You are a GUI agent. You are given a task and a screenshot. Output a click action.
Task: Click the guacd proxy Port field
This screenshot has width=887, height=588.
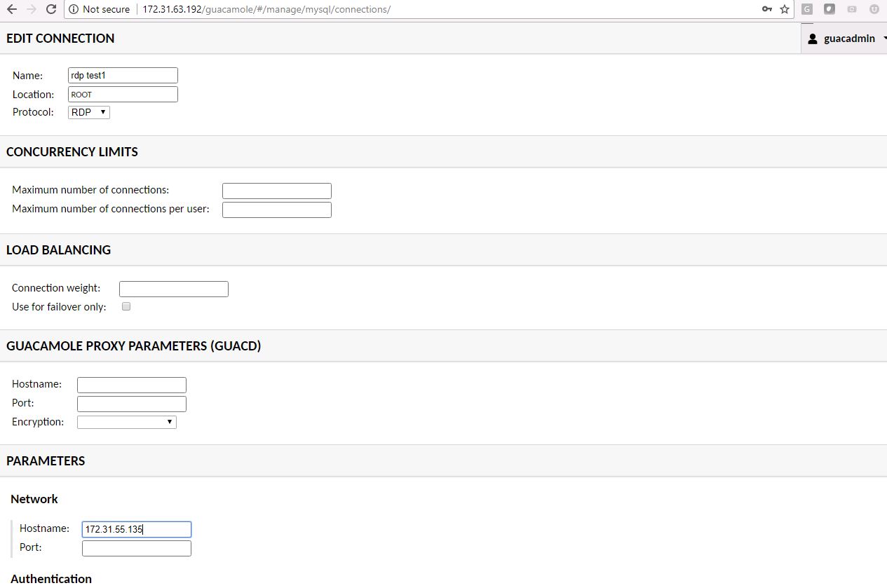[x=132, y=404]
